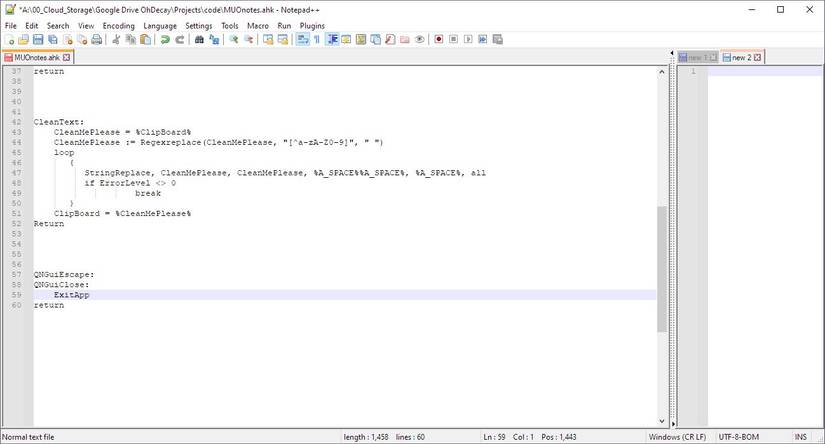Create a new document with the New icon
This screenshot has height=444, width=825.
pyautogui.click(x=9, y=39)
